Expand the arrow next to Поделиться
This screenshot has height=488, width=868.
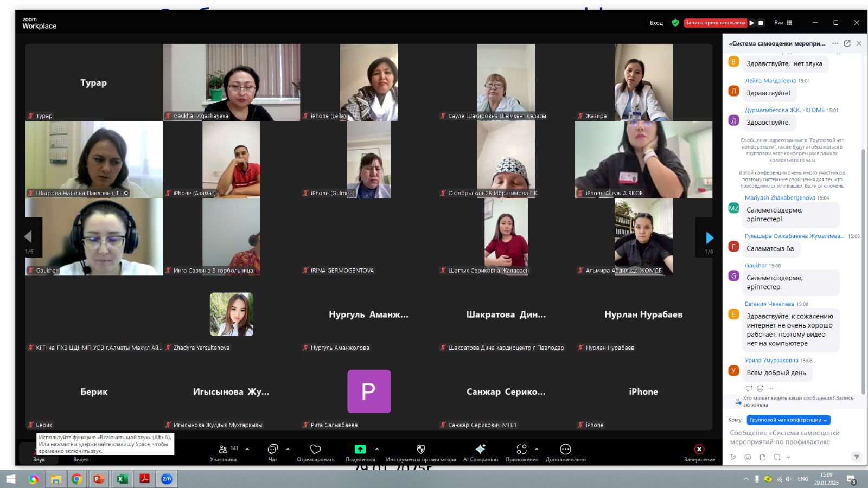377,449
